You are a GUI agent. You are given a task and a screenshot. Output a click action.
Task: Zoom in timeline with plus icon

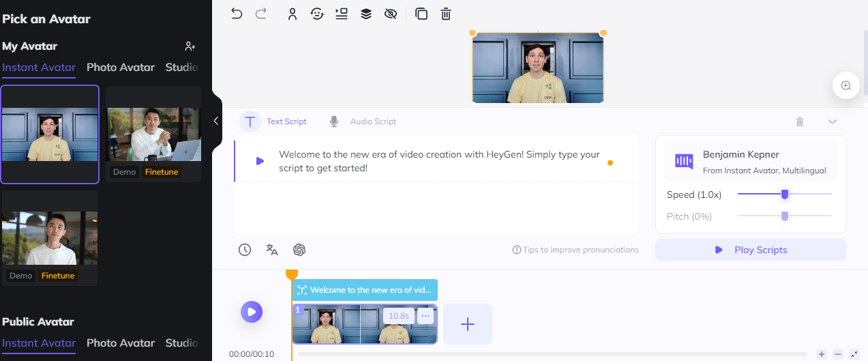[x=822, y=354]
